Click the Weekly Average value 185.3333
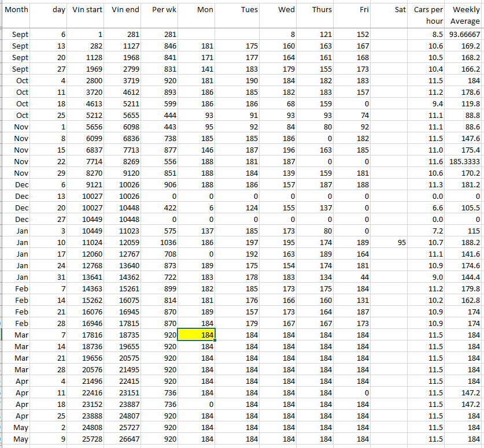The image size is (484, 448). tap(464, 162)
